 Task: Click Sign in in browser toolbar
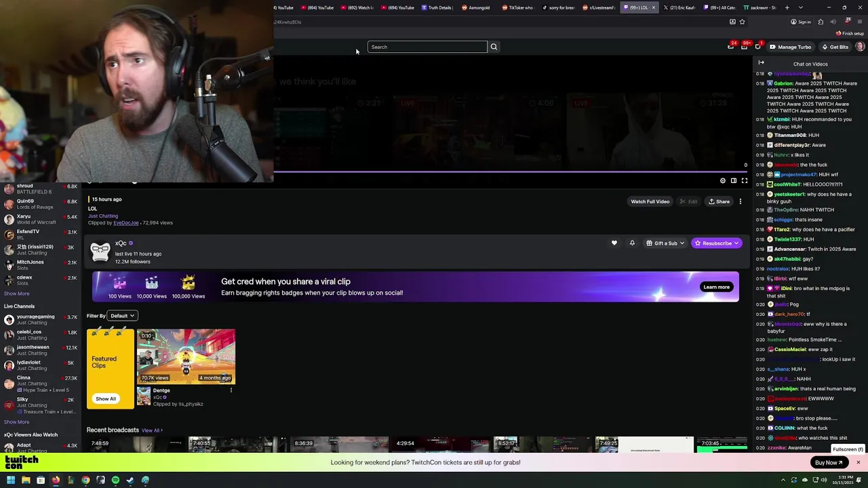tap(801, 22)
